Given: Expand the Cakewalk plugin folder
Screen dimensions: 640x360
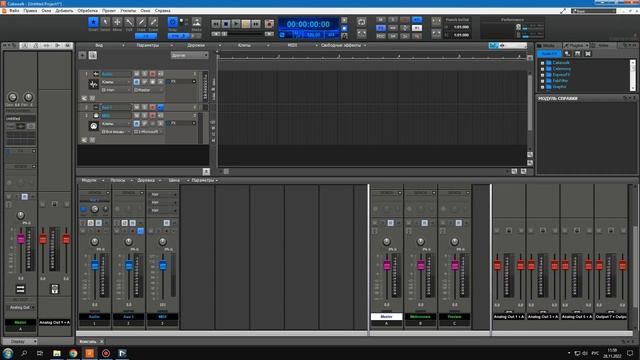Looking at the screenshot, I should tap(542, 63).
